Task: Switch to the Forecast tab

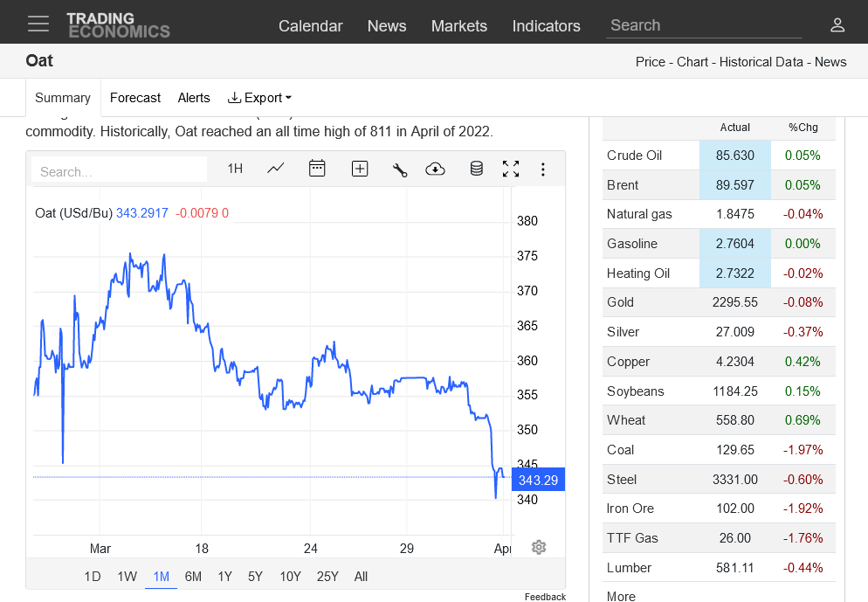Action: [x=135, y=98]
